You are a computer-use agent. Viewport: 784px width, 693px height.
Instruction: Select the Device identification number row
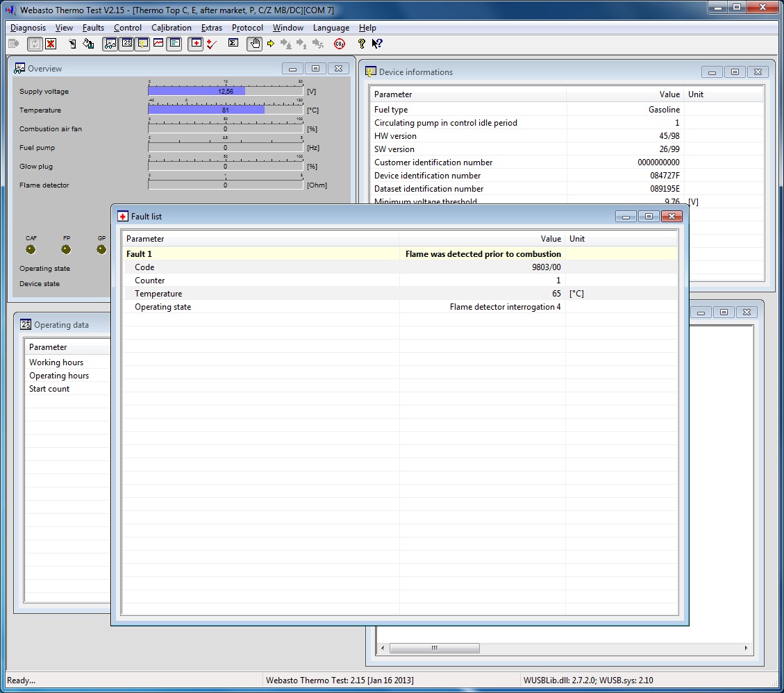(x=567, y=176)
